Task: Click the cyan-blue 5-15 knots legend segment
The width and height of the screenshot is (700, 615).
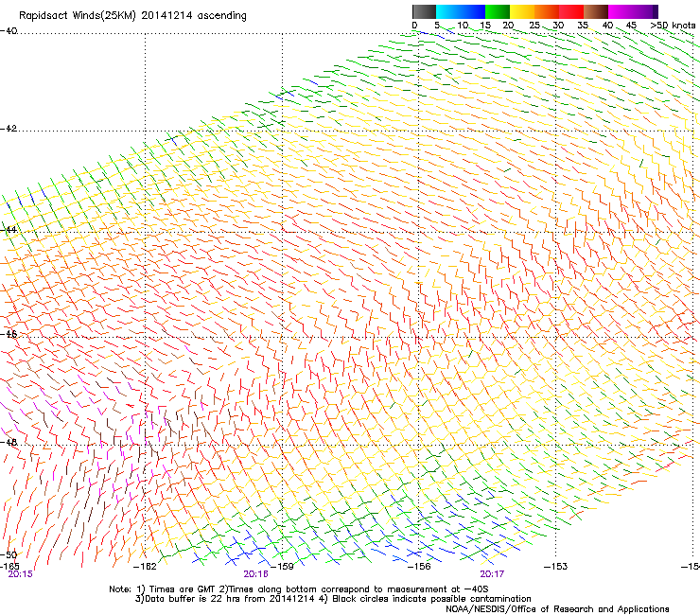Action: pyautogui.click(x=461, y=11)
